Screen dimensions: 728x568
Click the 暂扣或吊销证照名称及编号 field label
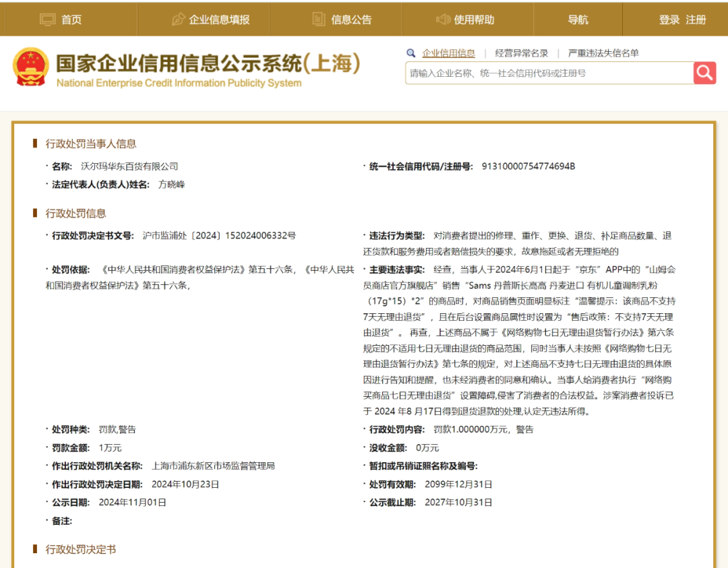pyautogui.click(x=423, y=466)
